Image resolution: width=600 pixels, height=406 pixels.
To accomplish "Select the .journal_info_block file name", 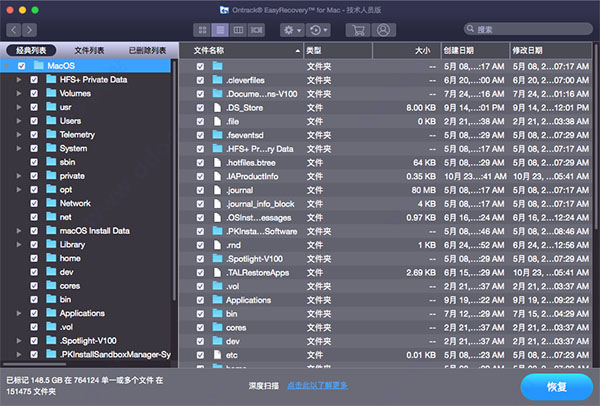I will (260, 204).
